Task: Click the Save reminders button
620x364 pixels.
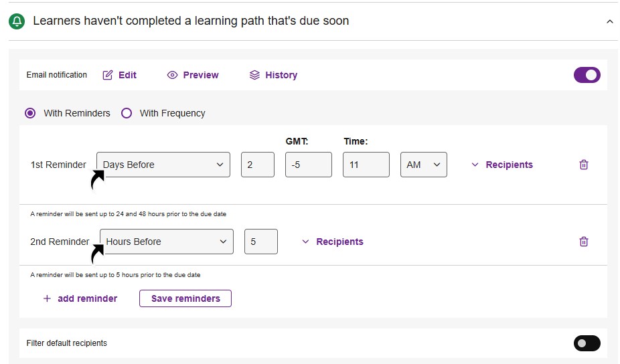Action: point(185,298)
